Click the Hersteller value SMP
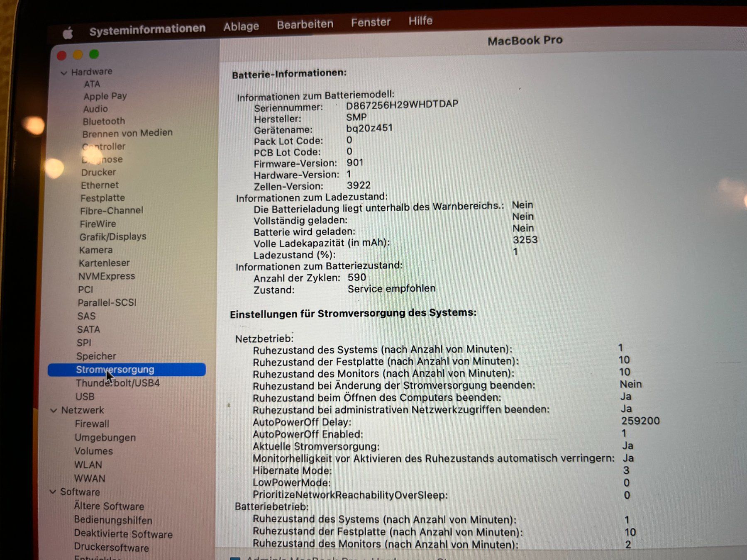 pos(356,117)
